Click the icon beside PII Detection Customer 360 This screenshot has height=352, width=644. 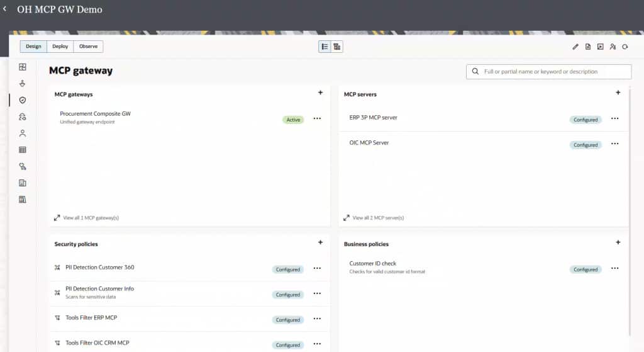(57, 268)
